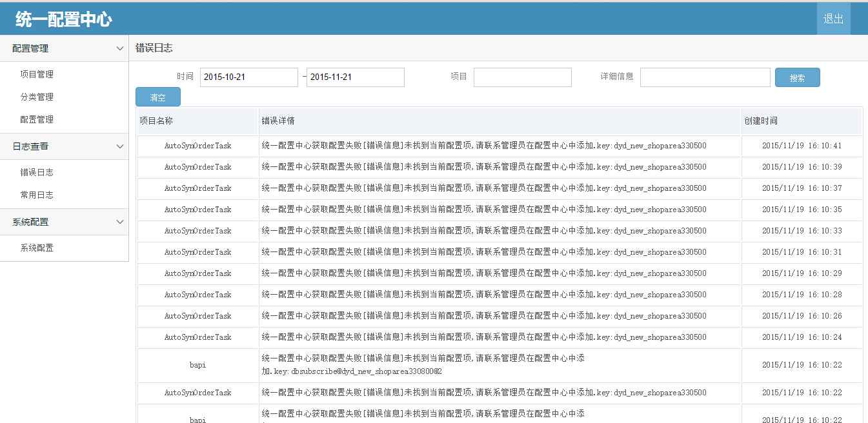Click the 搜索 search button
The image size is (868, 423).
click(798, 77)
